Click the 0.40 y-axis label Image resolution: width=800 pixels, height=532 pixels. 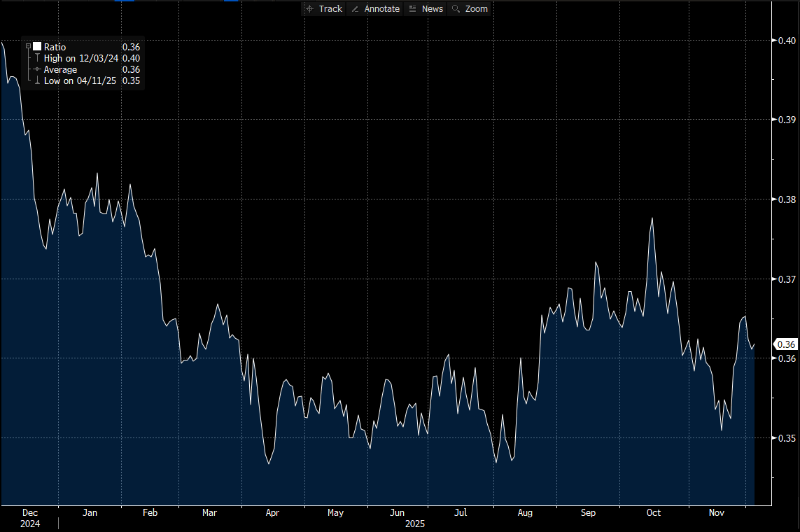[787, 41]
